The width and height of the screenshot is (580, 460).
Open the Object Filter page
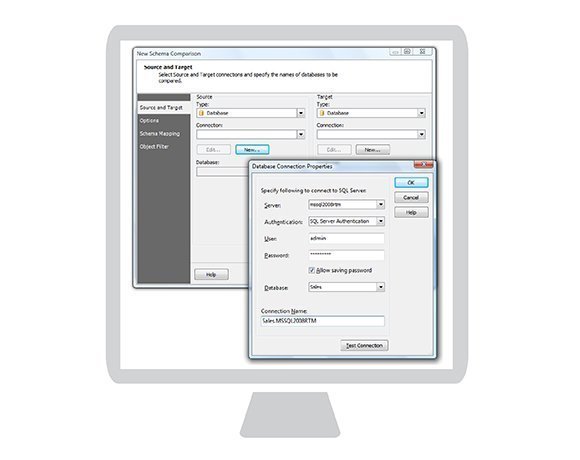154,146
